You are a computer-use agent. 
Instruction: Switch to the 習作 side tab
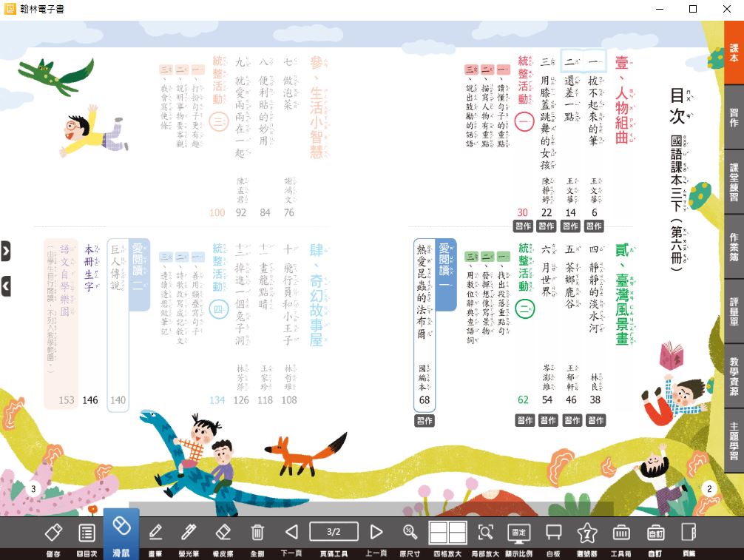click(734, 118)
